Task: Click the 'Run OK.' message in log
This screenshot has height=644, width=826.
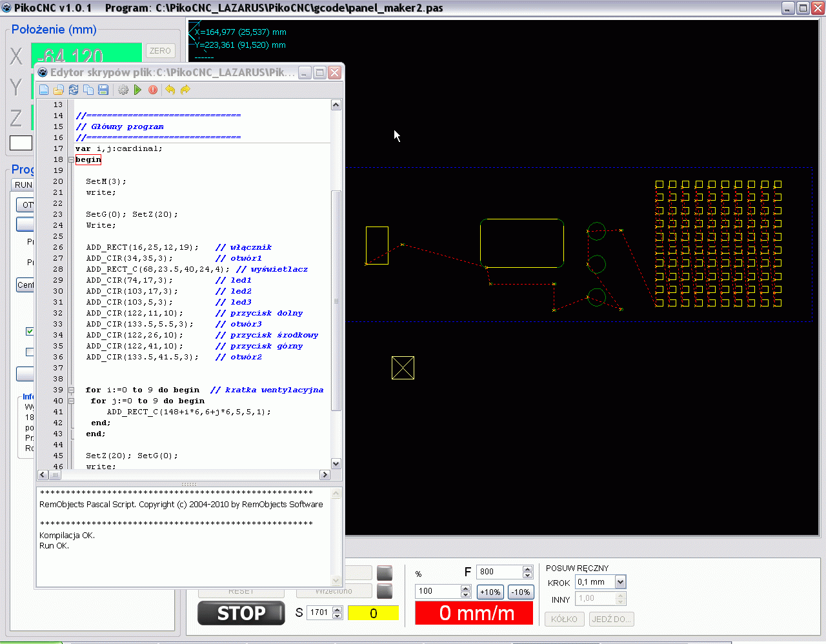Action: pyautogui.click(x=54, y=546)
